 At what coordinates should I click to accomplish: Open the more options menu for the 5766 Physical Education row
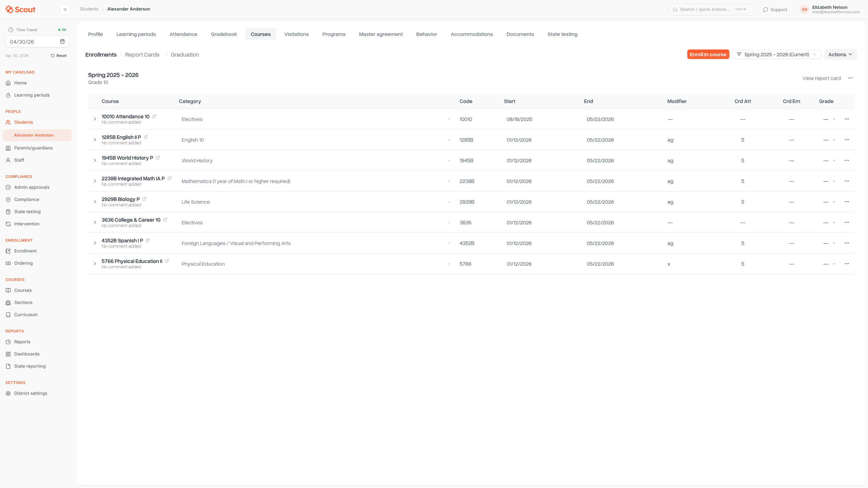point(847,264)
